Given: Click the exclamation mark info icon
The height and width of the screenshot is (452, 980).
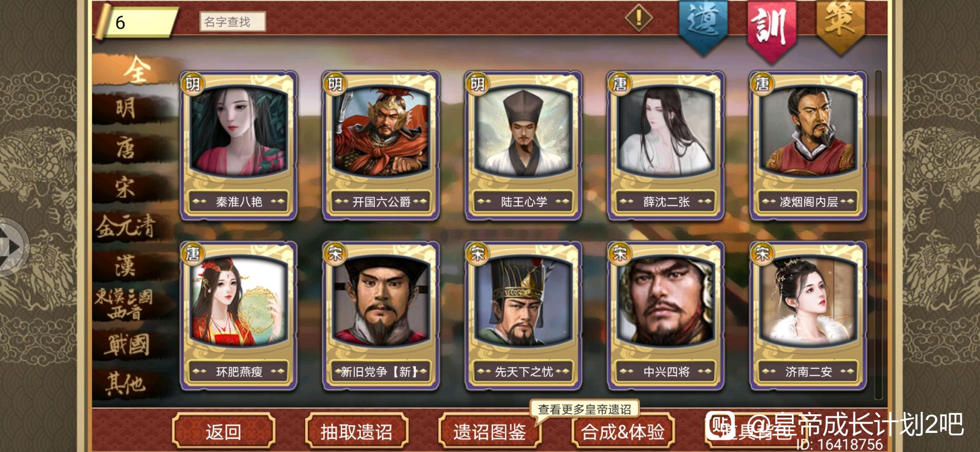Looking at the screenshot, I should pos(638,19).
